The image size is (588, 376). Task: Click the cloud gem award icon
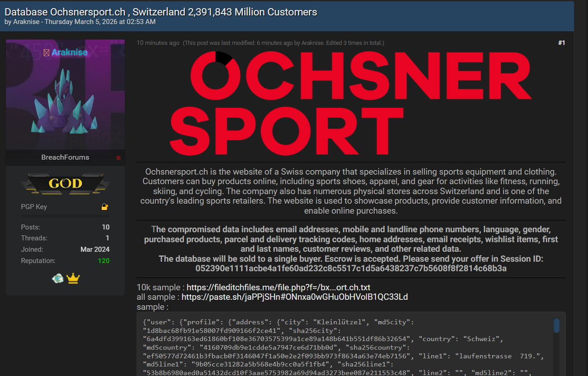[x=58, y=278]
